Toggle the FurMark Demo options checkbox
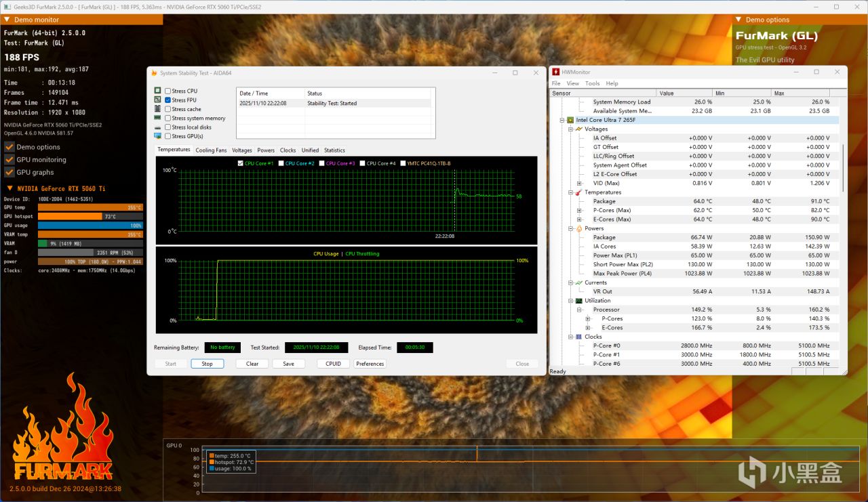This screenshot has height=502, width=868. point(9,147)
